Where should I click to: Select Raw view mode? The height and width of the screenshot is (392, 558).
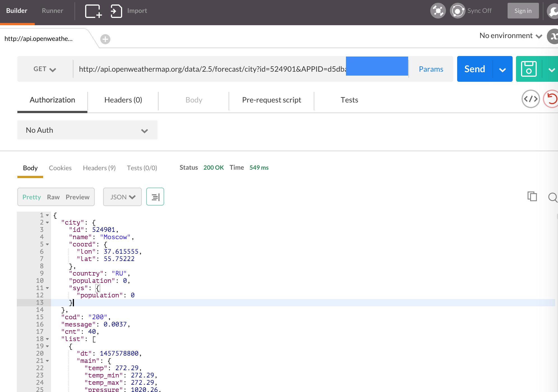click(53, 197)
